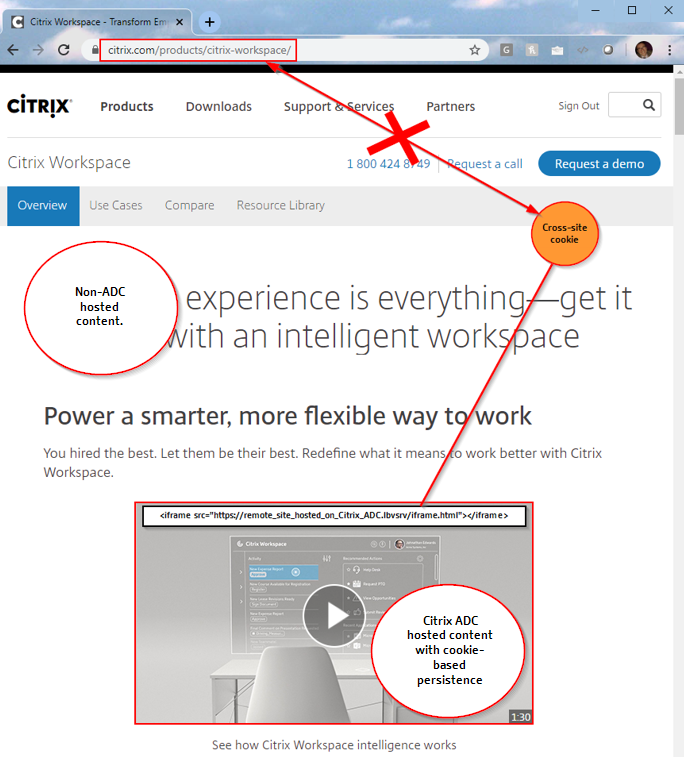Open the code brackets extension icon

pos(583,50)
